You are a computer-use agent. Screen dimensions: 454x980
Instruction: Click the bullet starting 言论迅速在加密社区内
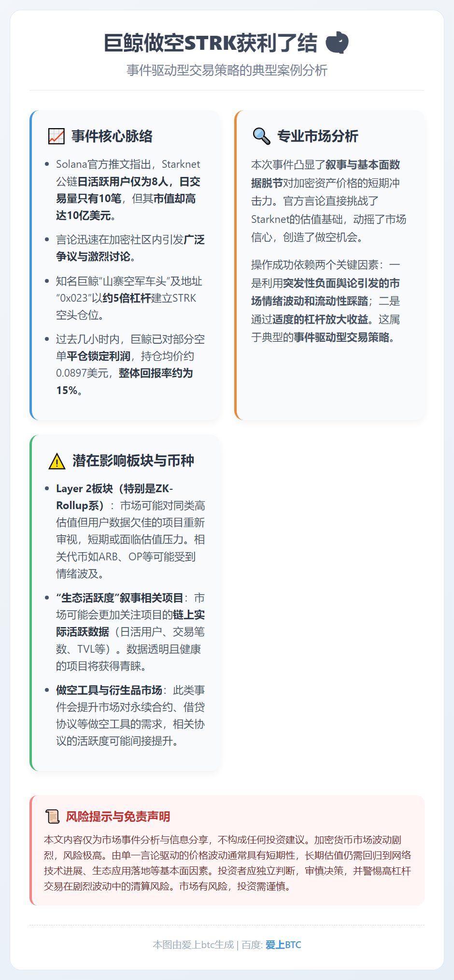point(130,248)
